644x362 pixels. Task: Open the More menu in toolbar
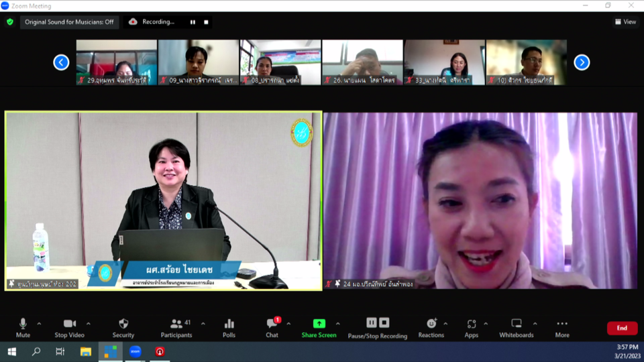(x=562, y=327)
